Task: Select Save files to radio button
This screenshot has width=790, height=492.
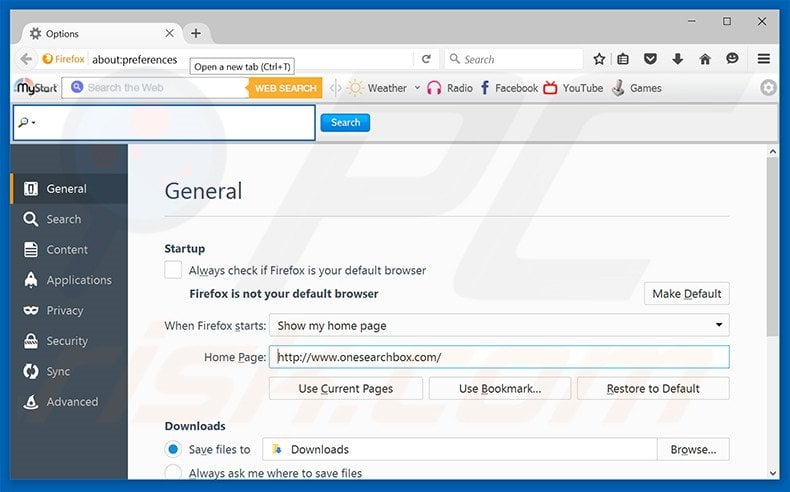Action: 173,449
